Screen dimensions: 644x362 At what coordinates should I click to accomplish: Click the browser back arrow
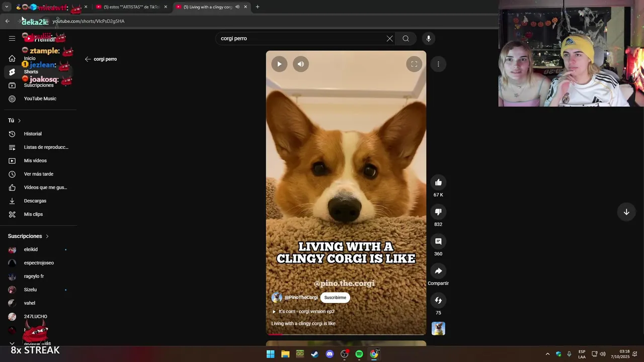coord(7,21)
